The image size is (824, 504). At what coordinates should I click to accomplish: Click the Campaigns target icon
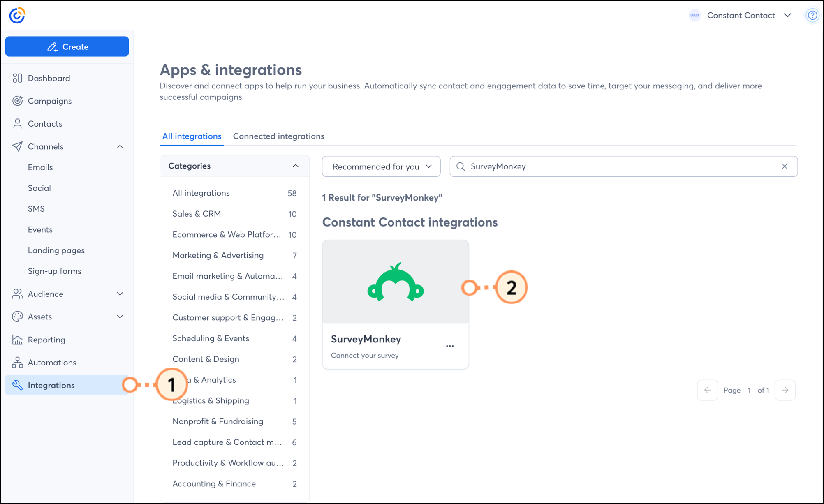pyautogui.click(x=17, y=101)
